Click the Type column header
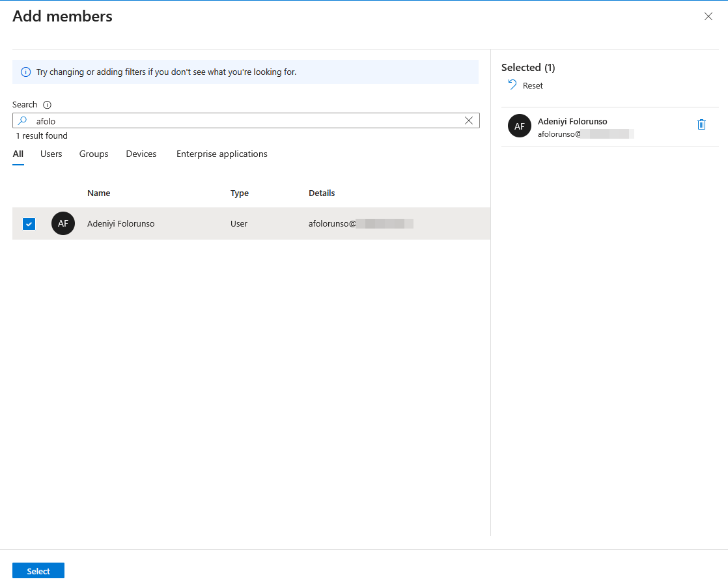The image size is (728, 588). 240,193
